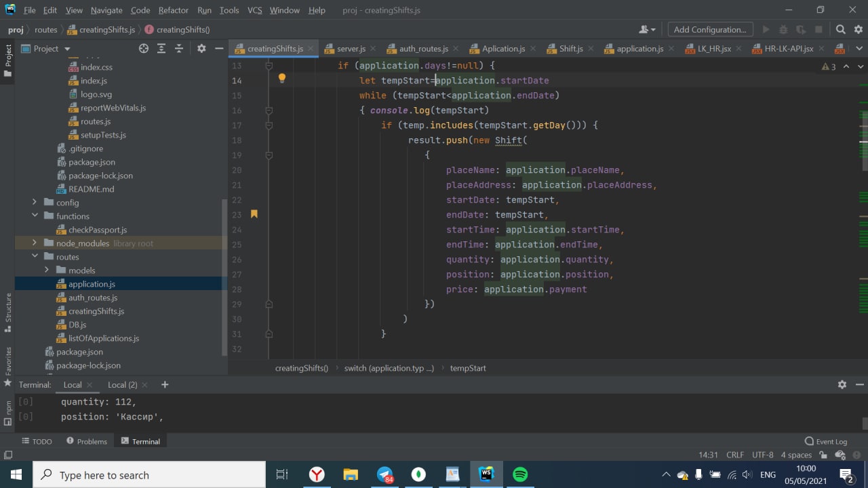
Task: Open Windows notification center icon
Action: pyautogui.click(x=846, y=474)
